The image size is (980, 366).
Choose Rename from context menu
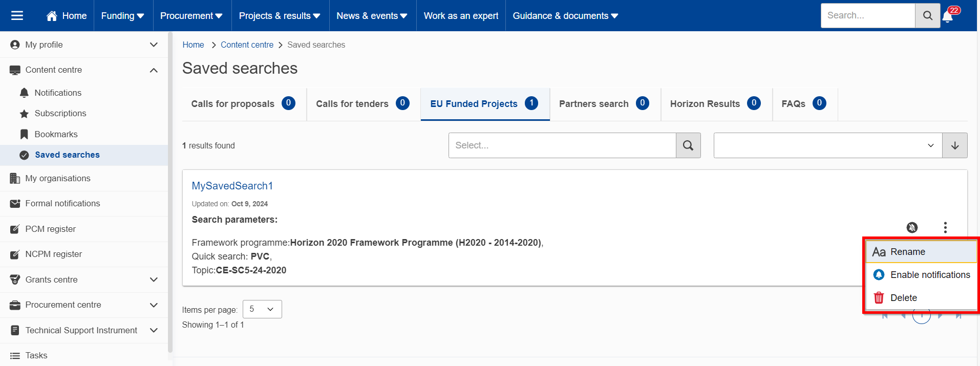pyautogui.click(x=921, y=252)
